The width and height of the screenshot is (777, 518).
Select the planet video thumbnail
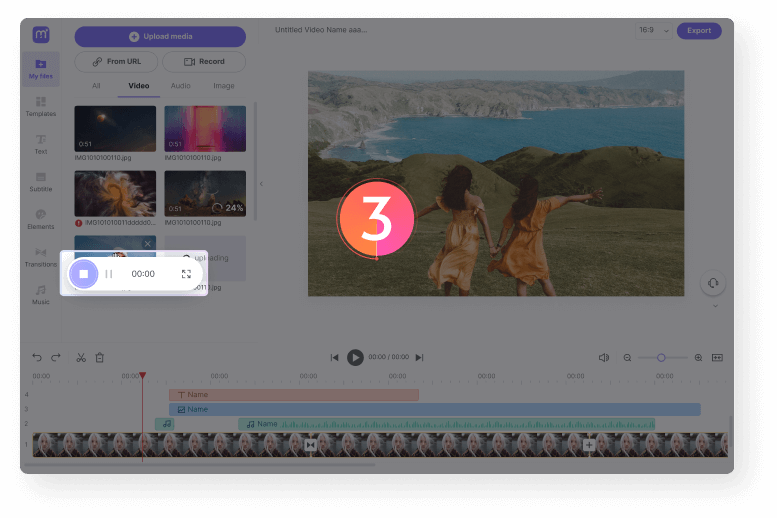(x=115, y=128)
